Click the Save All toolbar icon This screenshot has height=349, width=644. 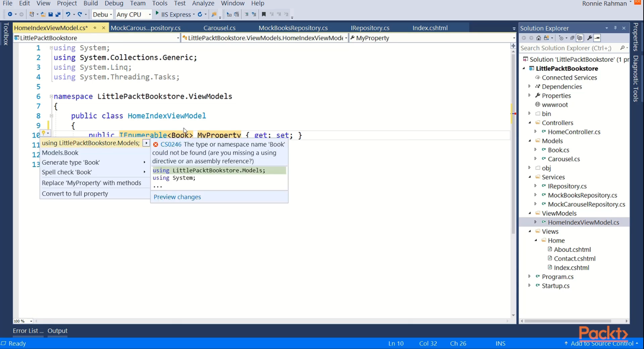click(57, 14)
